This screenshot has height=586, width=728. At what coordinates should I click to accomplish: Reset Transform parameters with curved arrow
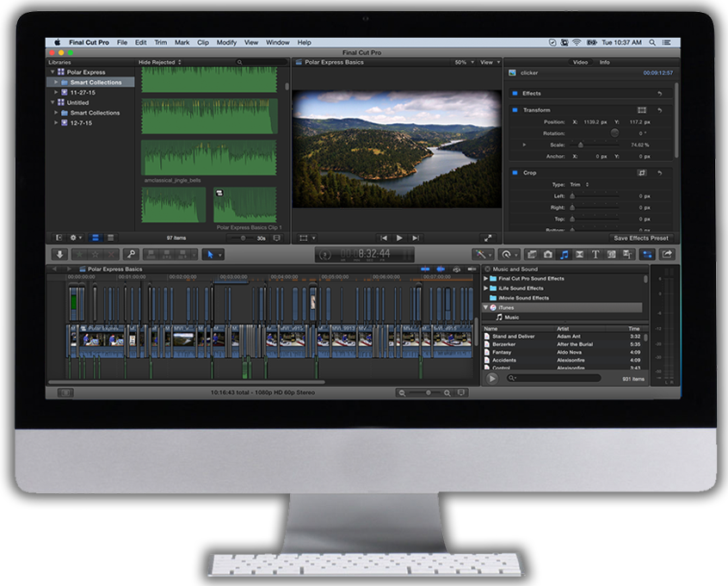659,110
